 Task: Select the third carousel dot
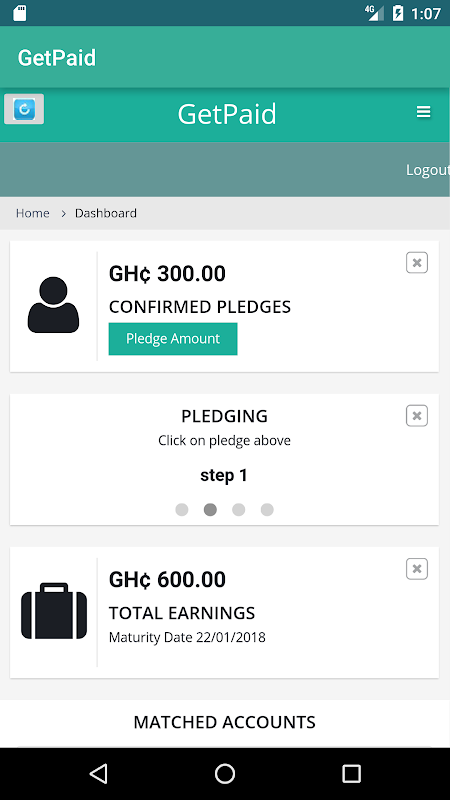(239, 510)
